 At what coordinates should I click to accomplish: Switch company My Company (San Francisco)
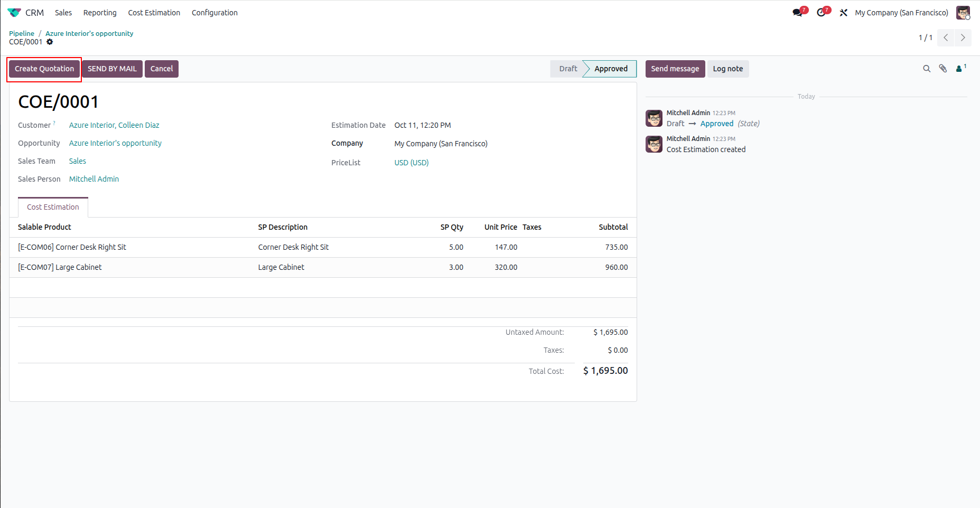pyautogui.click(x=901, y=13)
